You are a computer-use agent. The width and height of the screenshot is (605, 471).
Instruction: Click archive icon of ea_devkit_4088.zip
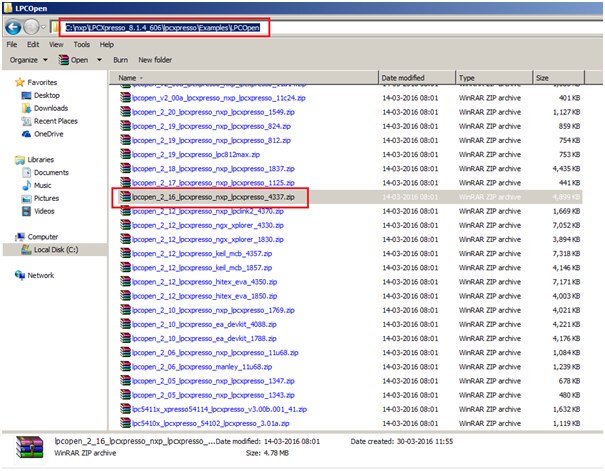click(125, 324)
